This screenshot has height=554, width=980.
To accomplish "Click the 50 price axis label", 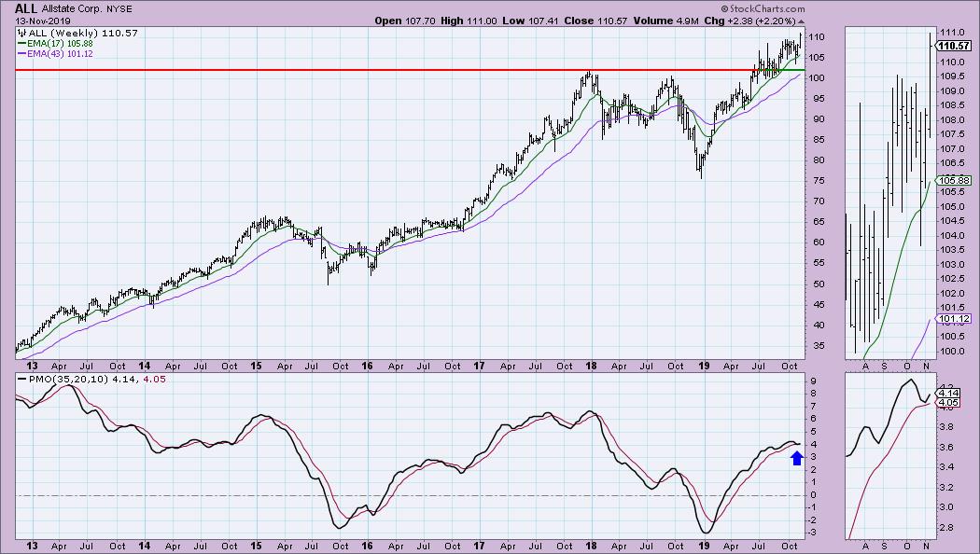I will click(819, 284).
